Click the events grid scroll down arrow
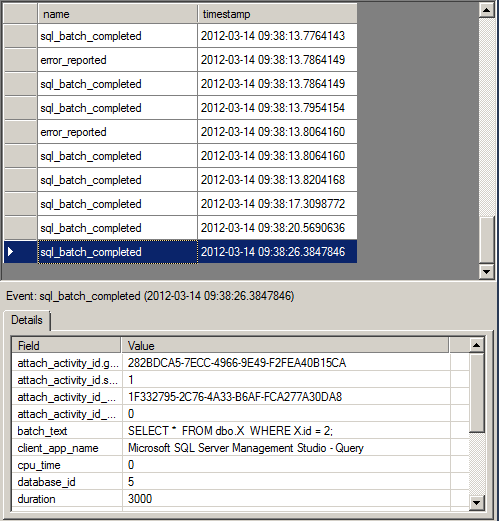The width and height of the screenshot is (499, 521). [486, 272]
